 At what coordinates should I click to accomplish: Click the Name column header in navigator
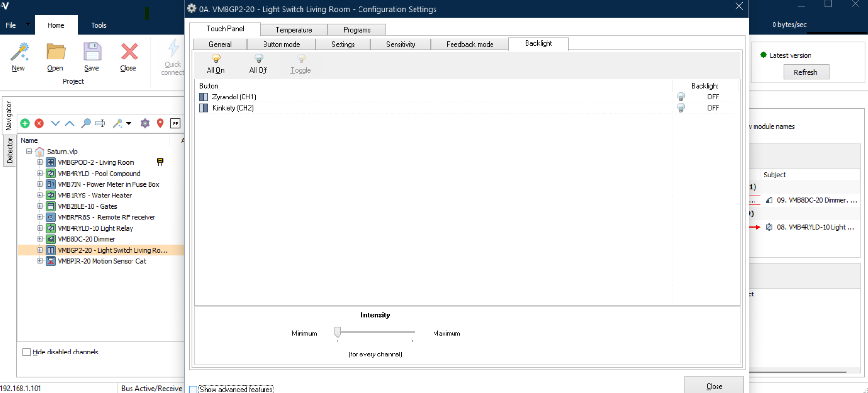[93, 140]
